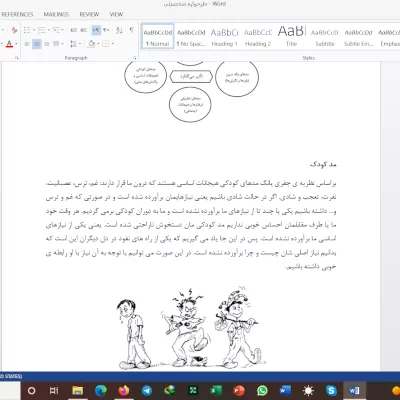Click the Bullets list icon
400x400 pixels.
tap(27, 30)
